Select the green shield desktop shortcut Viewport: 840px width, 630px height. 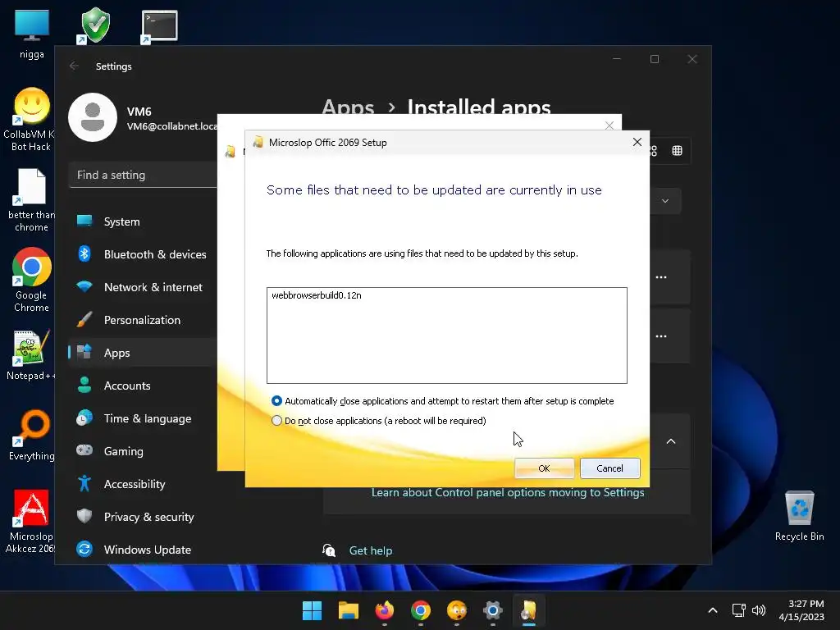coord(95,25)
